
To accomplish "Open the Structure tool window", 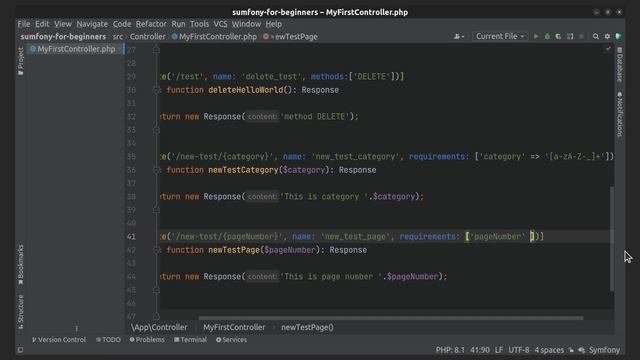I will coord(21,312).
